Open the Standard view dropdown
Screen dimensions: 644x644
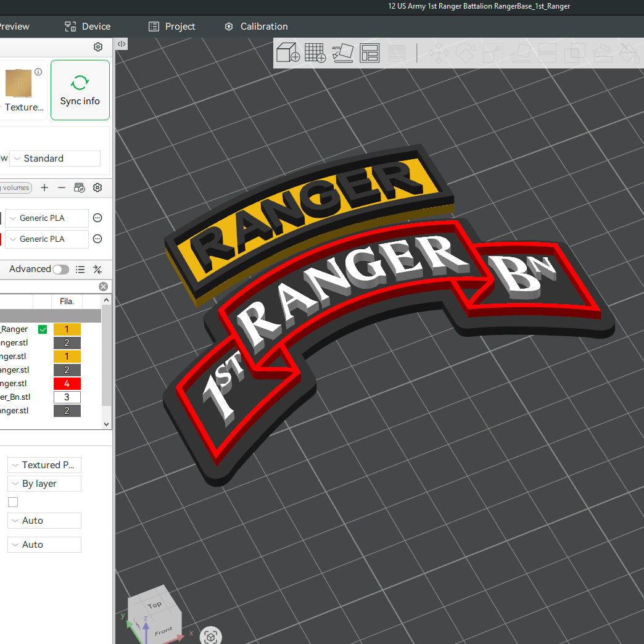[x=54, y=159]
